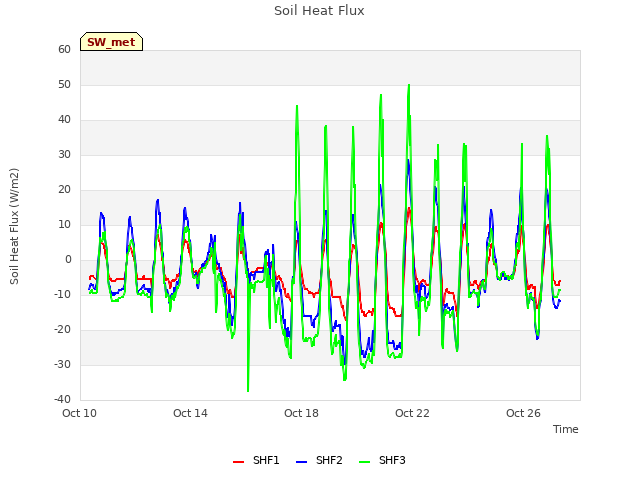Click the Oct 22 x-axis label
Image resolution: width=640 pixels, height=480 pixels.
412,413
